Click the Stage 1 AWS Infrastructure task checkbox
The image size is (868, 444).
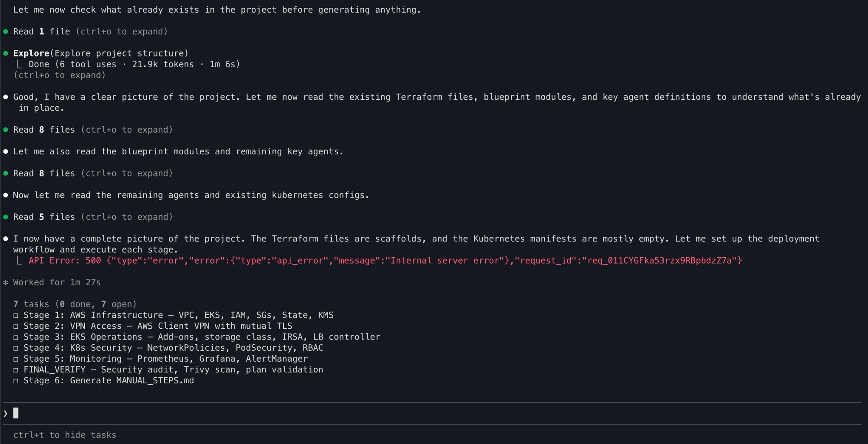pyautogui.click(x=16, y=316)
